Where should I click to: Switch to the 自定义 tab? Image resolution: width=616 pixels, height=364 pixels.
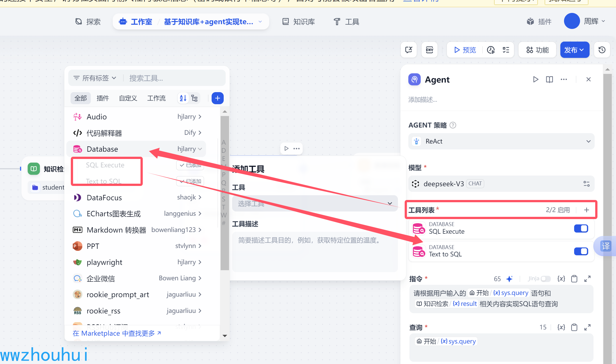[128, 98]
